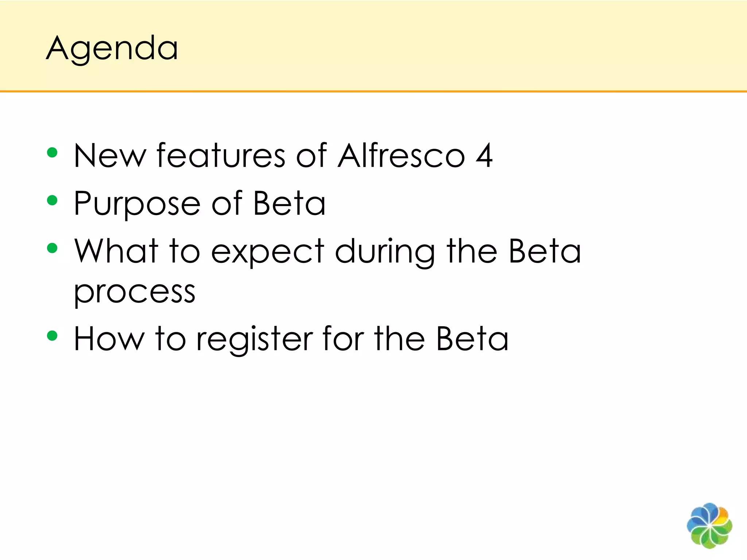
Task: Click the numeral 4 after Alfresco
Action: click(484, 156)
